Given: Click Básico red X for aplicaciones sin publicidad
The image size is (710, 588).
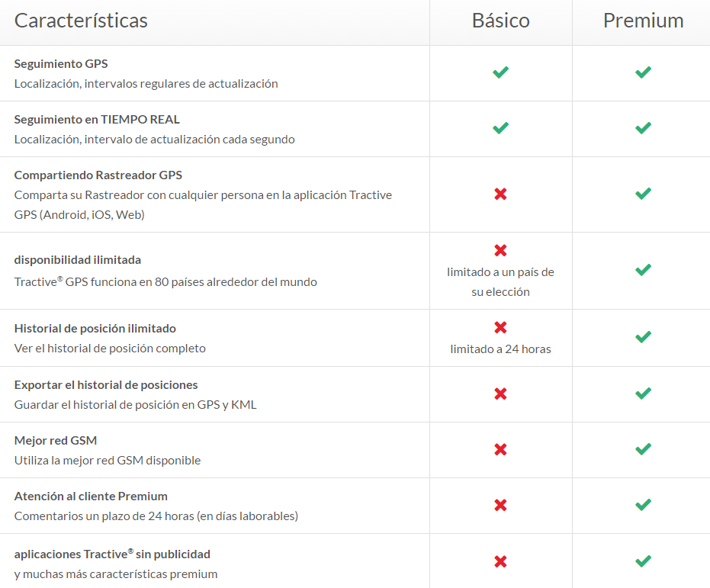Looking at the screenshot, I should pos(500,561).
